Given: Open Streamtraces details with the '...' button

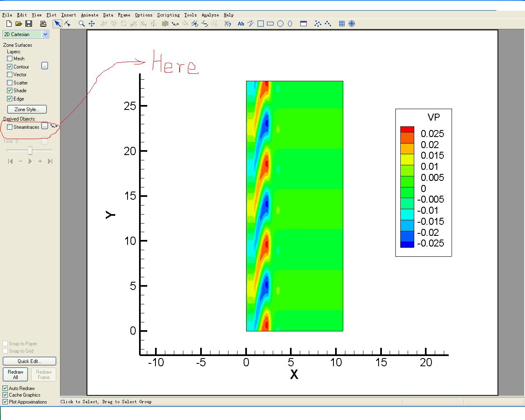Looking at the screenshot, I should pyautogui.click(x=45, y=126).
